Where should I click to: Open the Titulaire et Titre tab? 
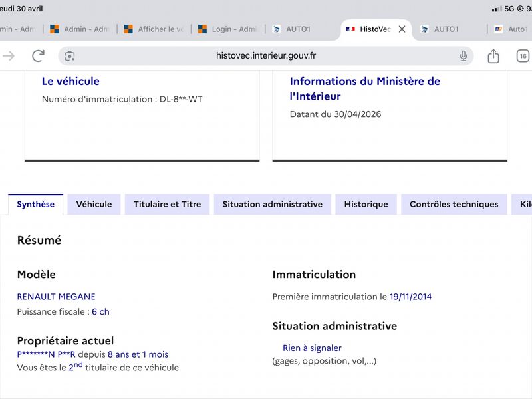tap(168, 204)
